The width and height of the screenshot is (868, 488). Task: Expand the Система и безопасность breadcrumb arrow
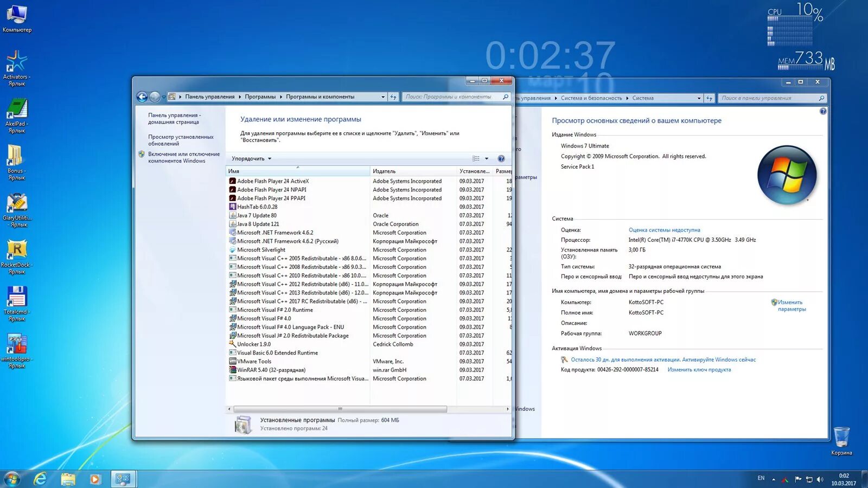pos(627,98)
